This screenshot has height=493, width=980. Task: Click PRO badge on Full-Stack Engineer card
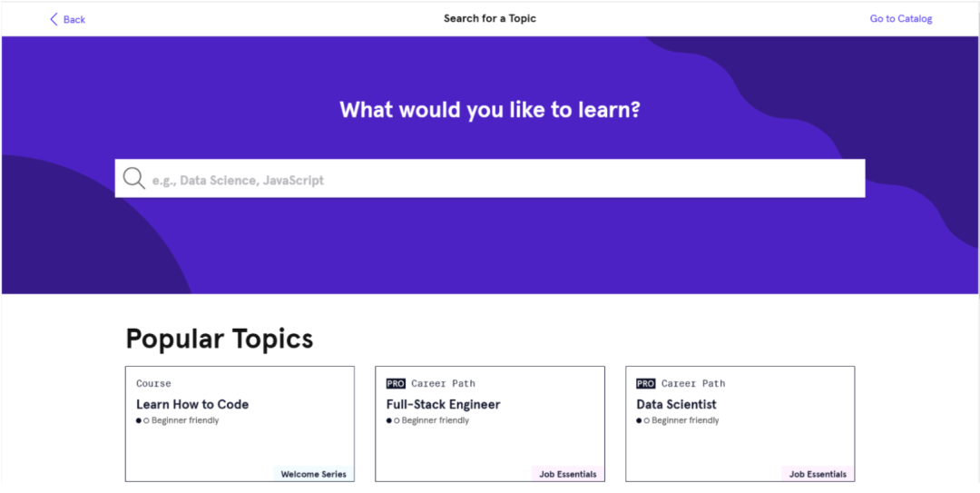tap(396, 384)
